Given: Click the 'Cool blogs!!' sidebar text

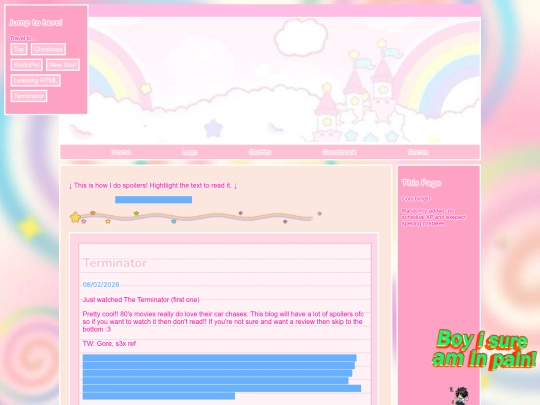Looking at the screenshot, I should click(416, 199).
